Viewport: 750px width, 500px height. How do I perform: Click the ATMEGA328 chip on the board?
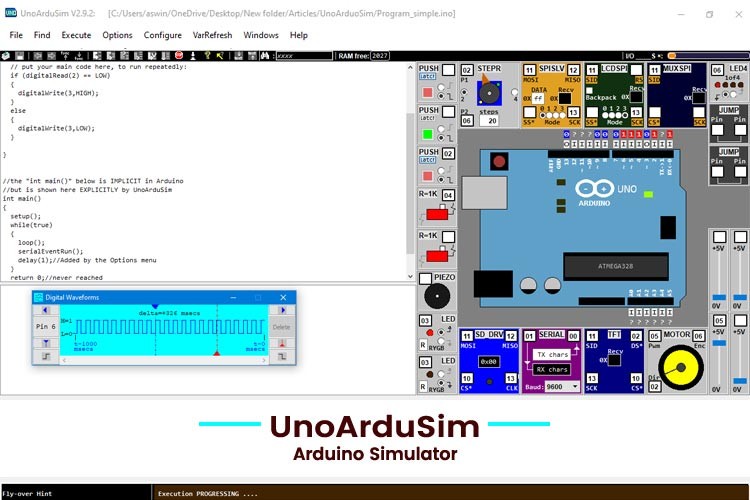(x=616, y=266)
